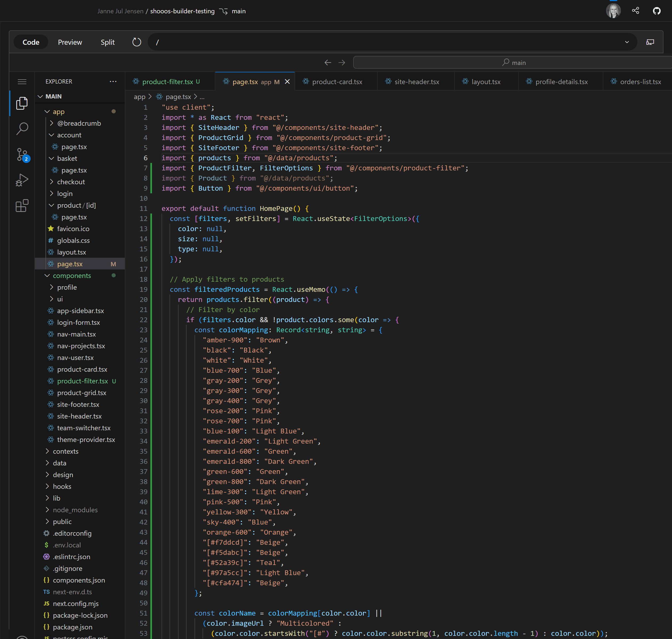Screen dimensions: 672x639
Task: Open components.json in the explorer
Action: point(79,580)
